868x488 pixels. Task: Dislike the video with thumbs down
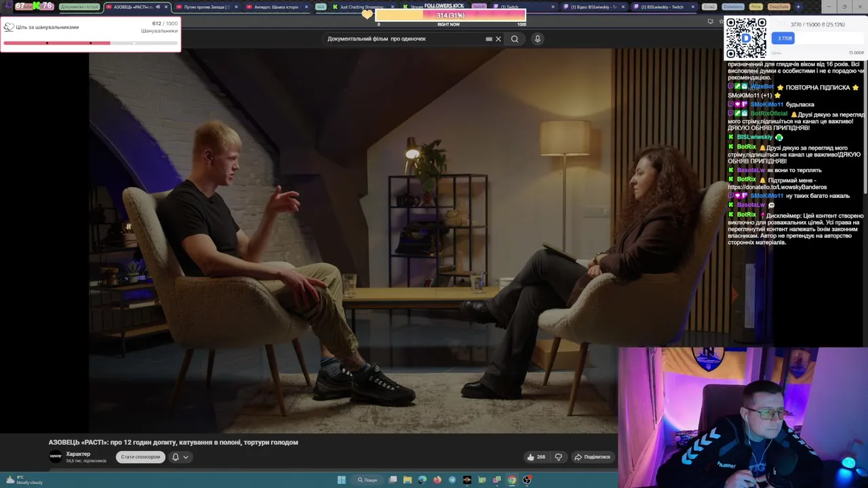[559, 457]
